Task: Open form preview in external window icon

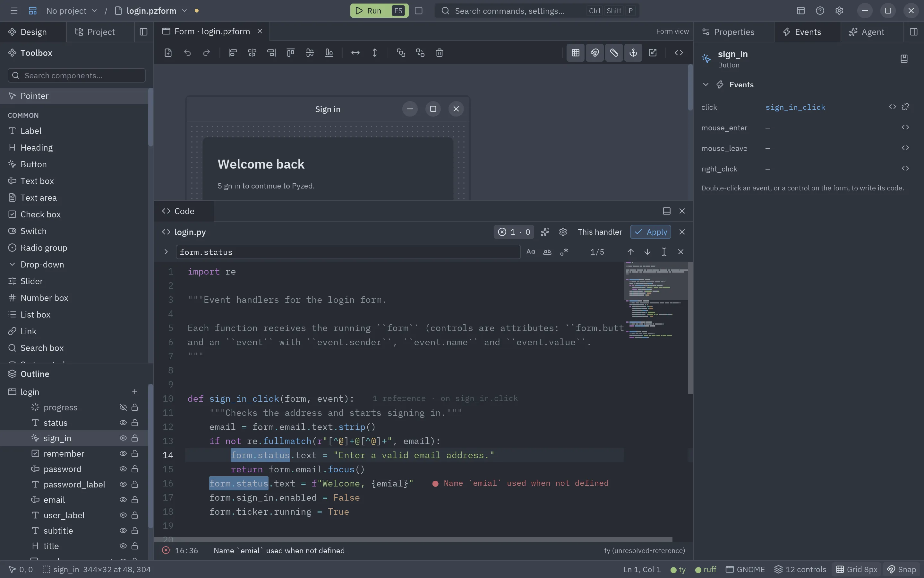Action: pyautogui.click(x=653, y=53)
